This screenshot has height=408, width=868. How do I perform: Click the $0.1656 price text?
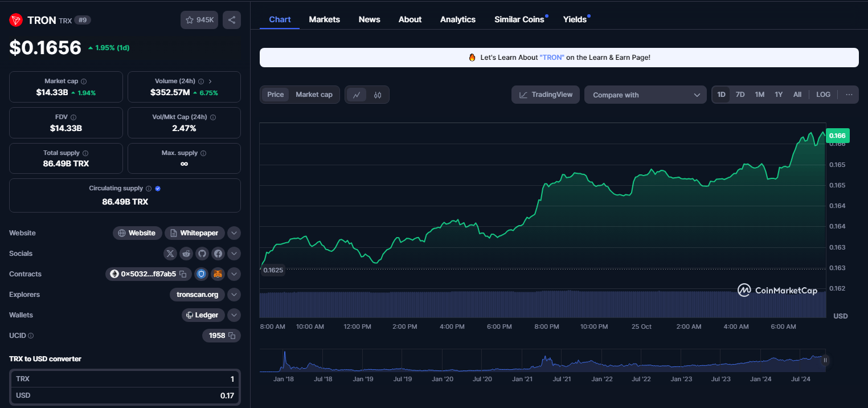46,47
